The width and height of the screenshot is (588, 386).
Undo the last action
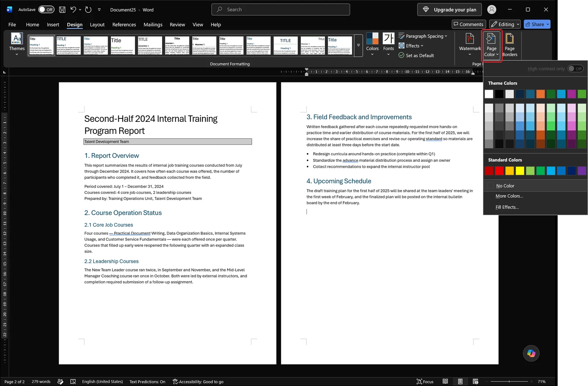pyautogui.click(x=73, y=10)
